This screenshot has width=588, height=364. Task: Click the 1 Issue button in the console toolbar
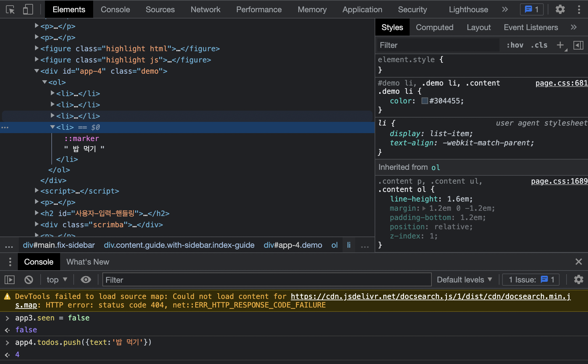pos(531,280)
